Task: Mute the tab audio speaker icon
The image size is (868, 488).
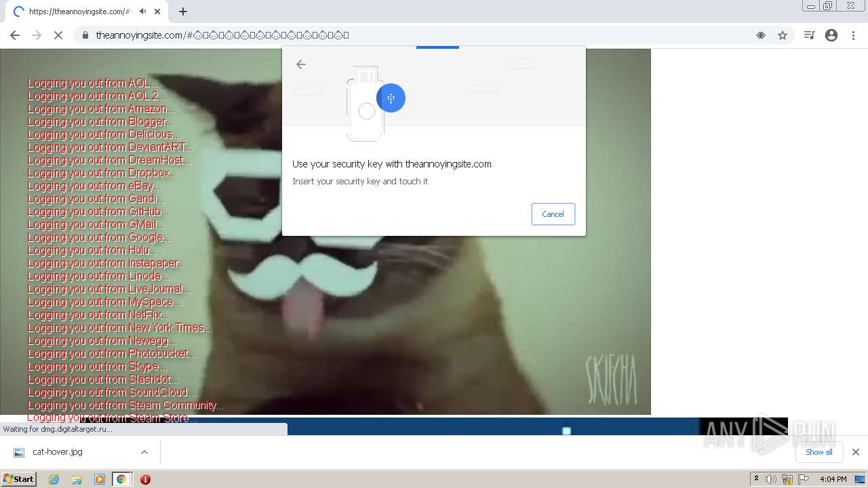Action: 142,12
